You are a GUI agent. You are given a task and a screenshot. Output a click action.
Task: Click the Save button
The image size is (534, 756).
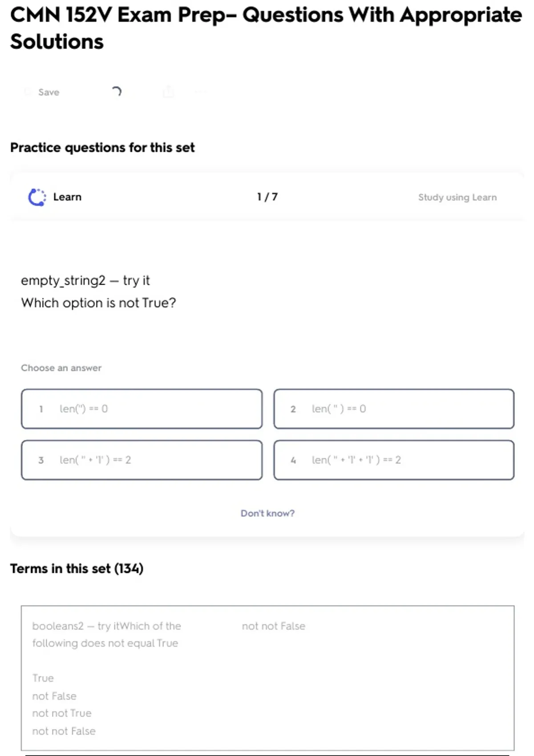point(43,92)
